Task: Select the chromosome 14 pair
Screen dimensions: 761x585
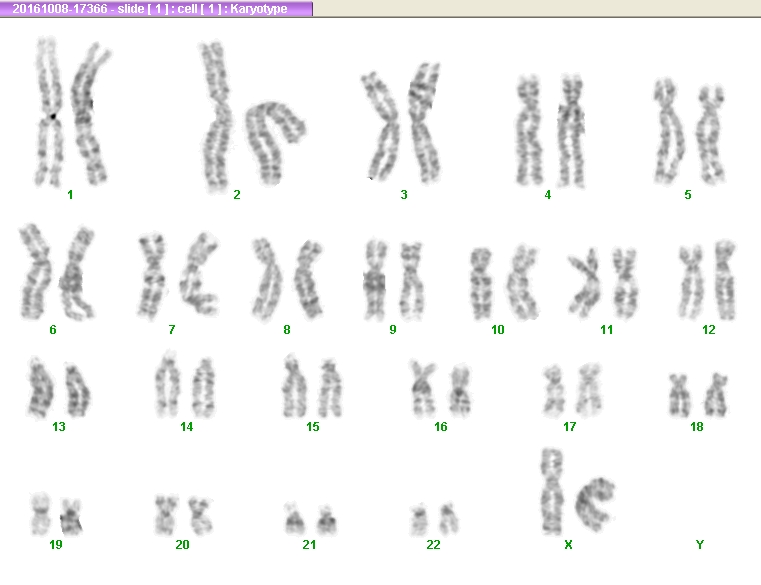Action: coord(185,384)
